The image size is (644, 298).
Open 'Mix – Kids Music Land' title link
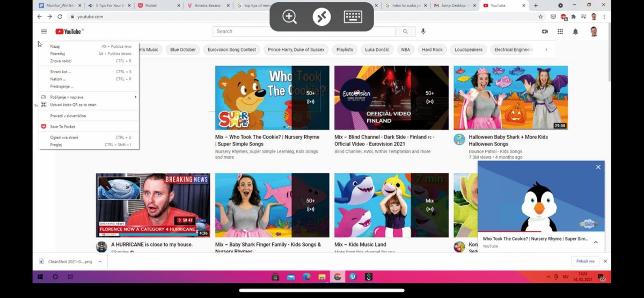[x=360, y=245]
